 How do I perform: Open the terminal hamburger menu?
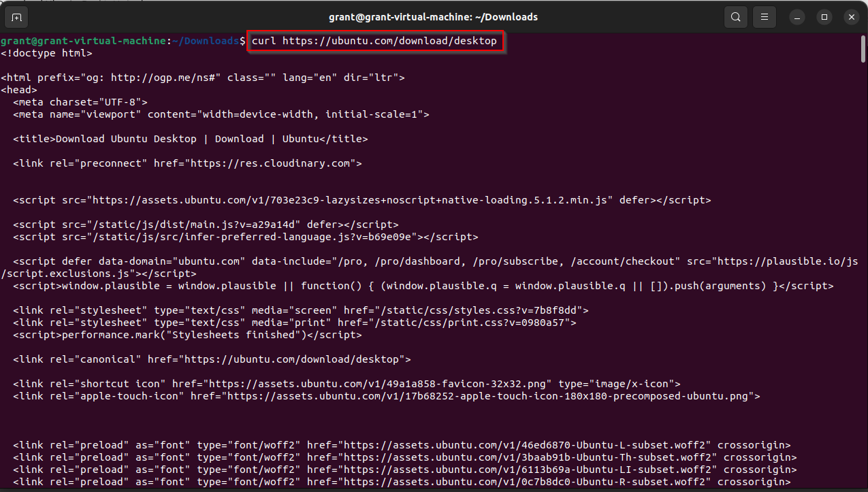click(x=764, y=16)
